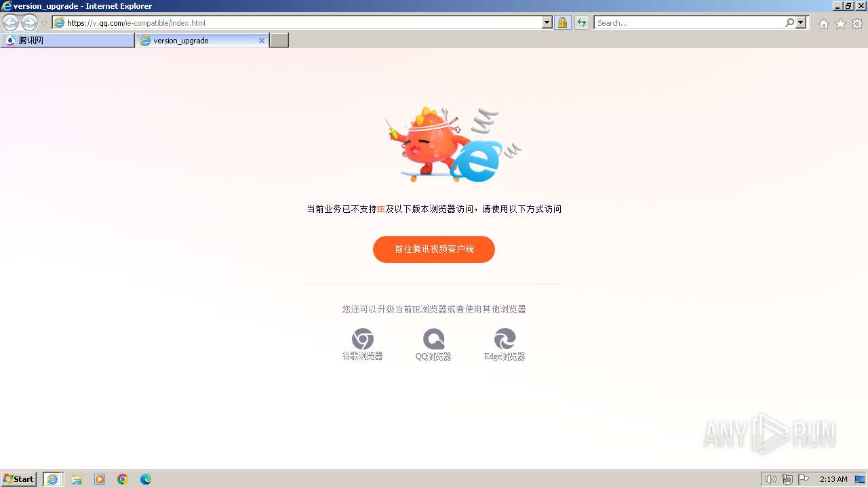
Task: Go forward with the browser Forward arrow
Action: pyautogui.click(x=29, y=23)
